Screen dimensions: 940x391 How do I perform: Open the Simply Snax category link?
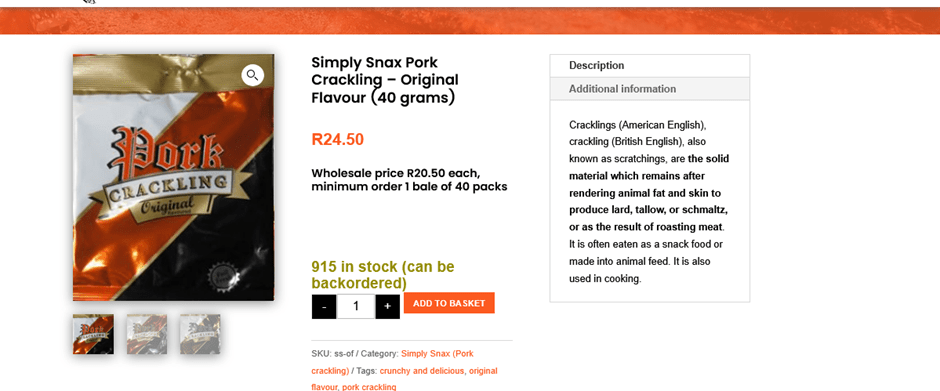pos(392,362)
